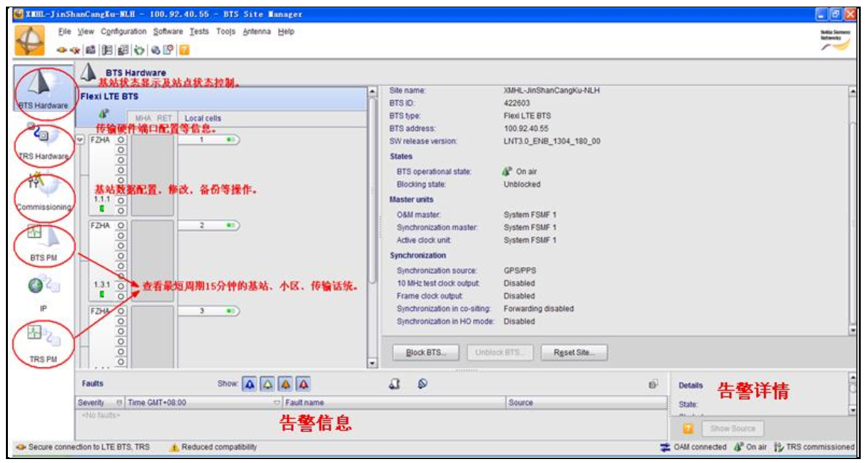
Task: Select the BTS ID value 422603
Action: [517, 103]
